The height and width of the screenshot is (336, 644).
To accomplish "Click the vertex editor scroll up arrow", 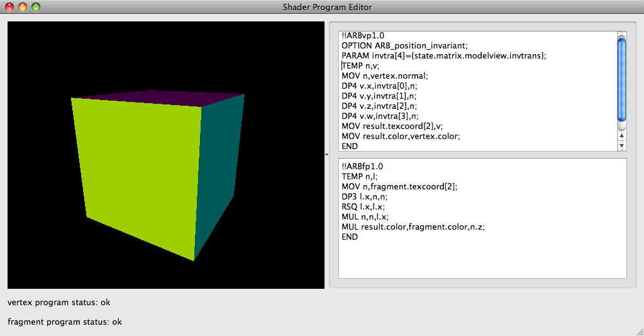I will 622,135.
